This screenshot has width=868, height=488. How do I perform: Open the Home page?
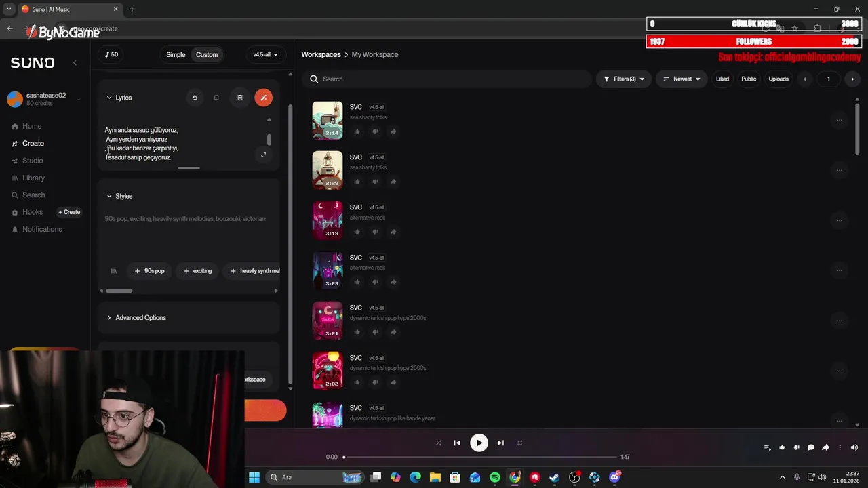[x=27, y=126]
